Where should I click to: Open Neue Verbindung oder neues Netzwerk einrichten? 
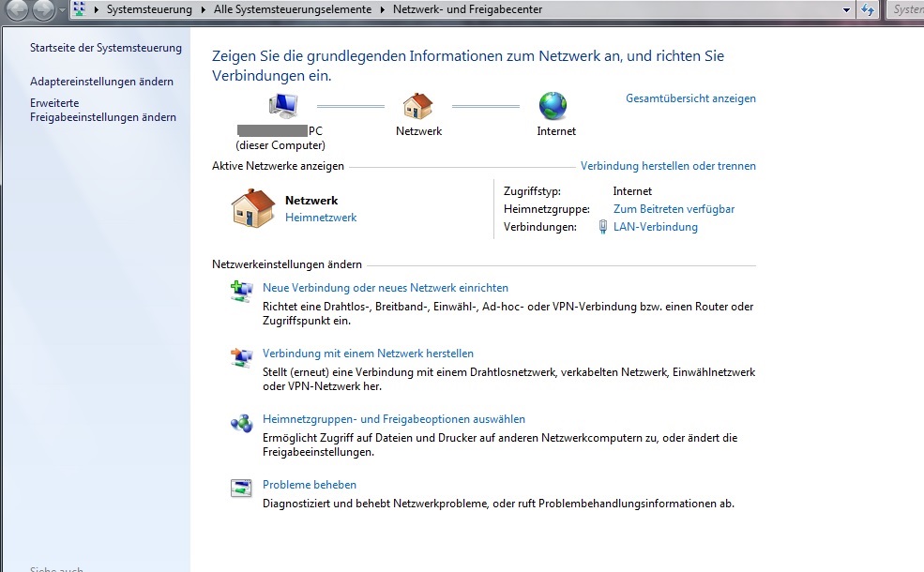[385, 288]
